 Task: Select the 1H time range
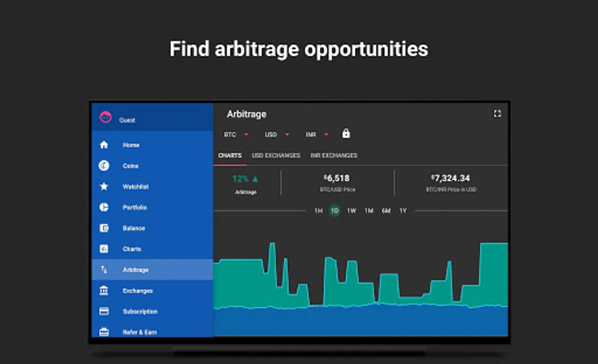[319, 210]
